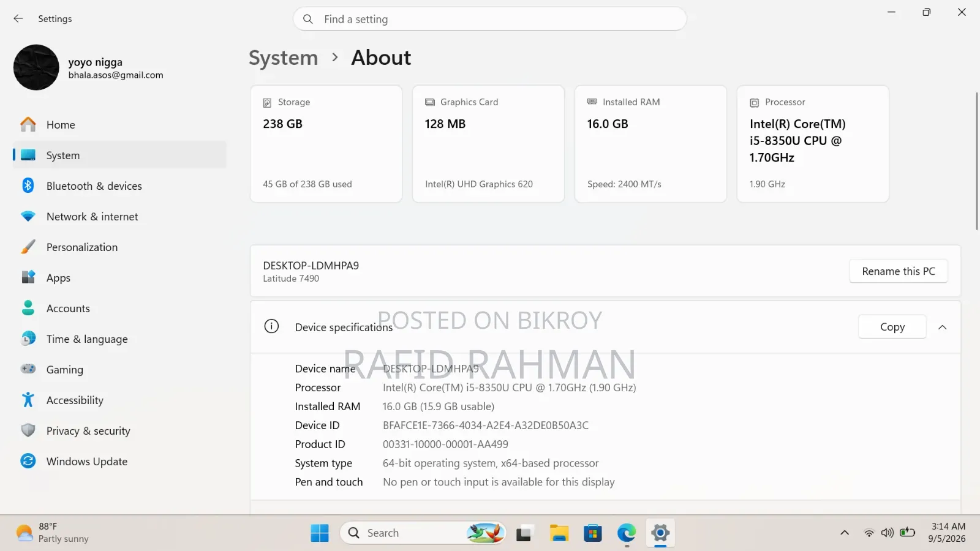
Task: Click the Accounts person icon
Action: tap(28, 308)
